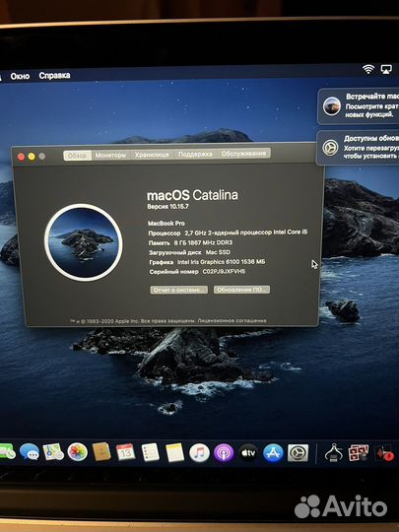The height and width of the screenshot is (532, 399).
Task: Launch Reminders from the Dock
Action: pyautogui.click(x=151, y=452)
